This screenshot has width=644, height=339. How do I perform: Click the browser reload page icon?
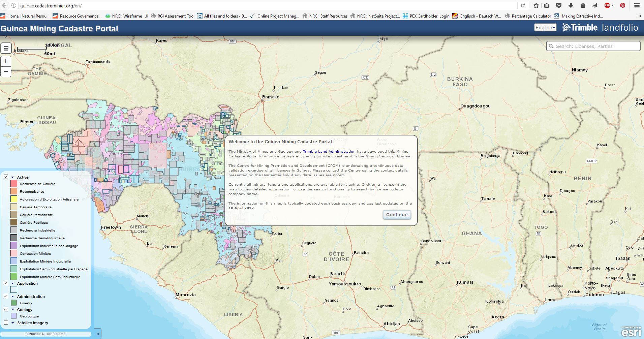pyautogui.click(x=523, y=5)
